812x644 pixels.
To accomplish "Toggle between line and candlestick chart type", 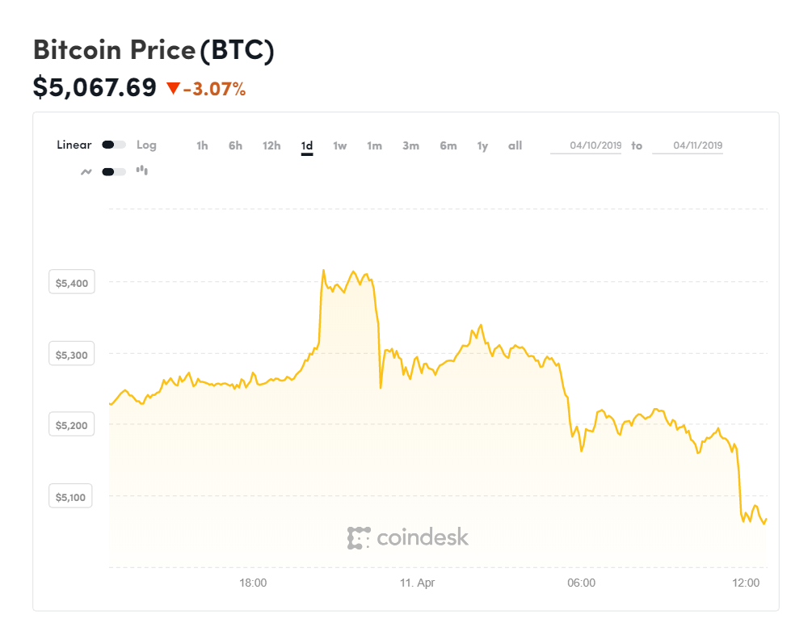I will click(x=113, y=170).
